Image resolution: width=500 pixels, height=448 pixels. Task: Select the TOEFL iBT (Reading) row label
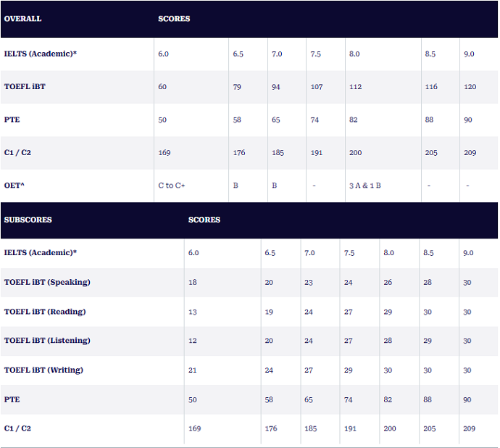click(x=45, y=312)
